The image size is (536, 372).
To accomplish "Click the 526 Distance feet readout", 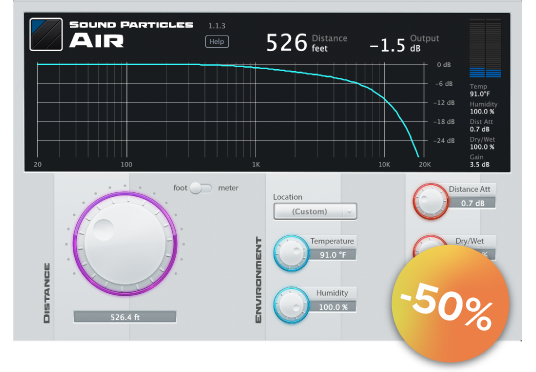I will coord(307,43).
